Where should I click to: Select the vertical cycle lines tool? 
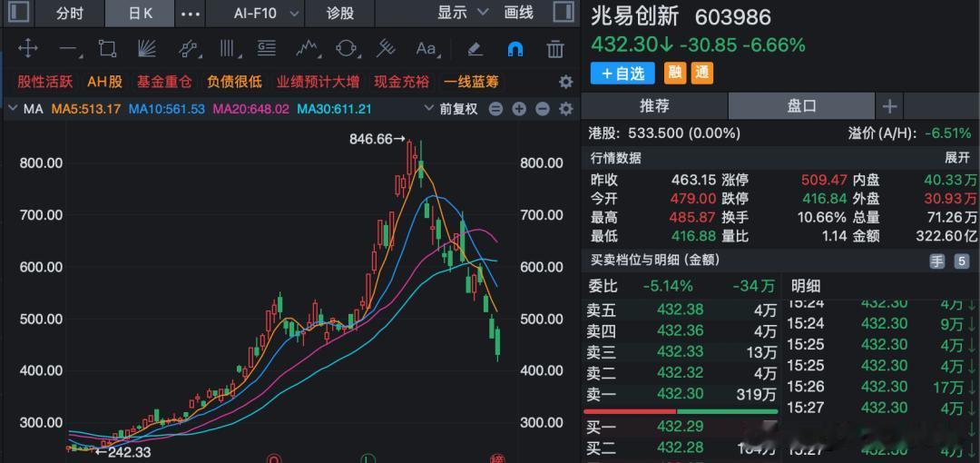227,48
